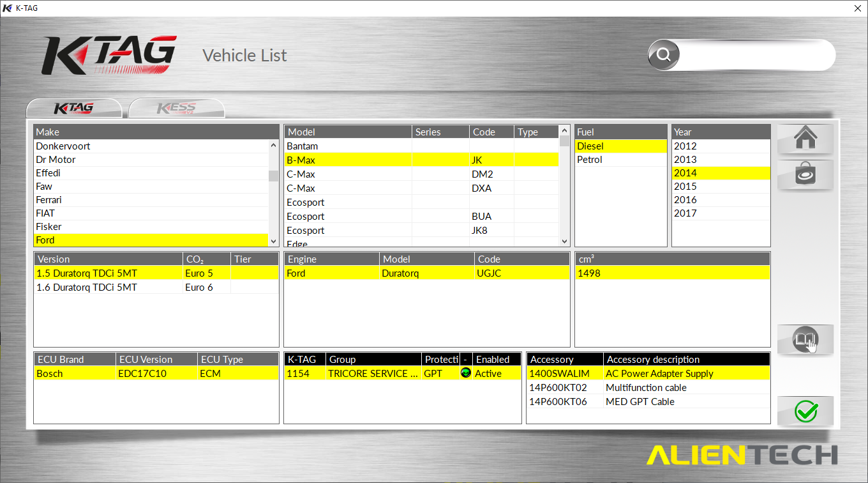Select C-Max with code DXA
The image size is (868, 483).
421,188
